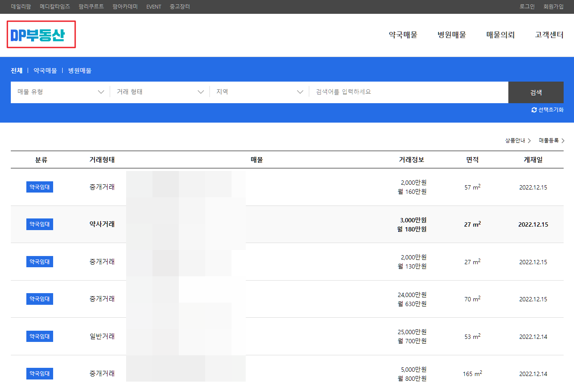
Task: Click the 분류 column header
Action: (x=41, y=160)
